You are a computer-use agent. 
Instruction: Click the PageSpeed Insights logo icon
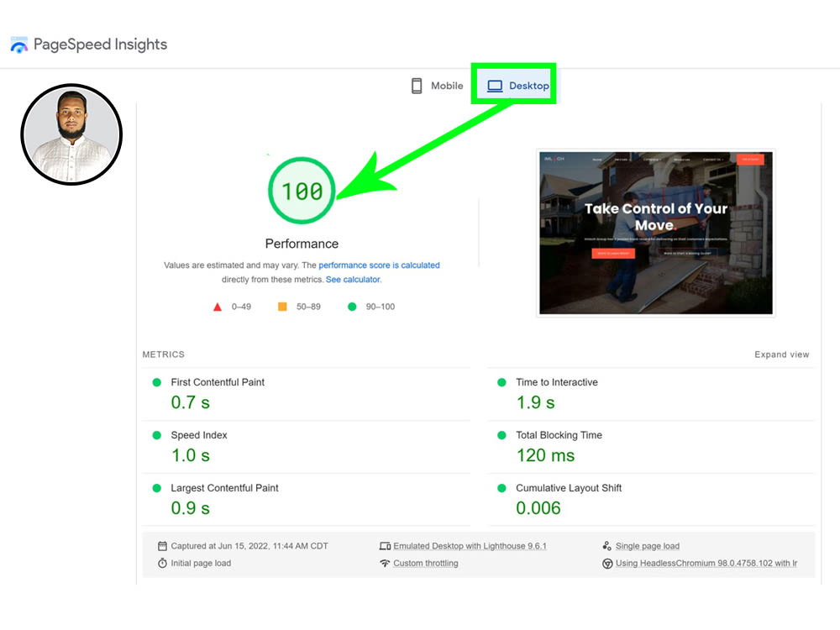19,45
